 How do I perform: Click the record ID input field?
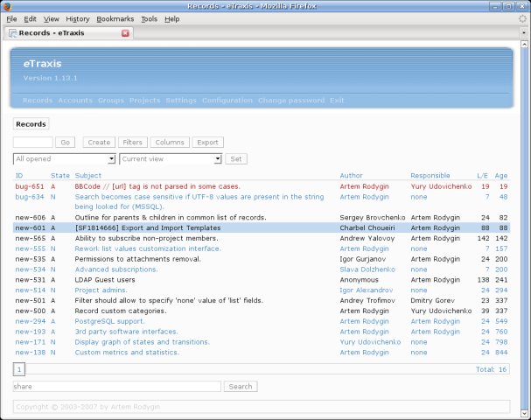pyautogui.click(x=33, y=142)
